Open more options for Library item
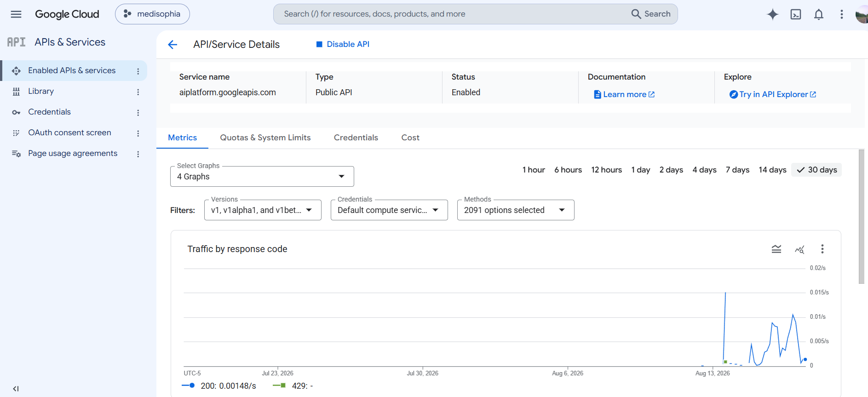The height and width of the screenshot is (397, 868). (x=138, y=92)
